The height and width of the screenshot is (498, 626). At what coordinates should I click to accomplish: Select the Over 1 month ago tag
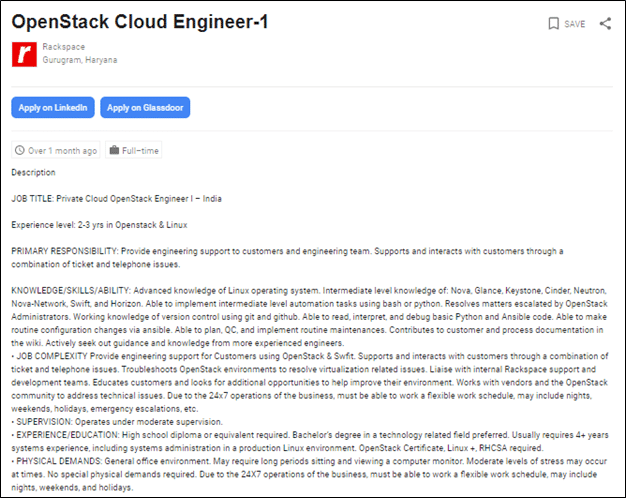(55, 150)
